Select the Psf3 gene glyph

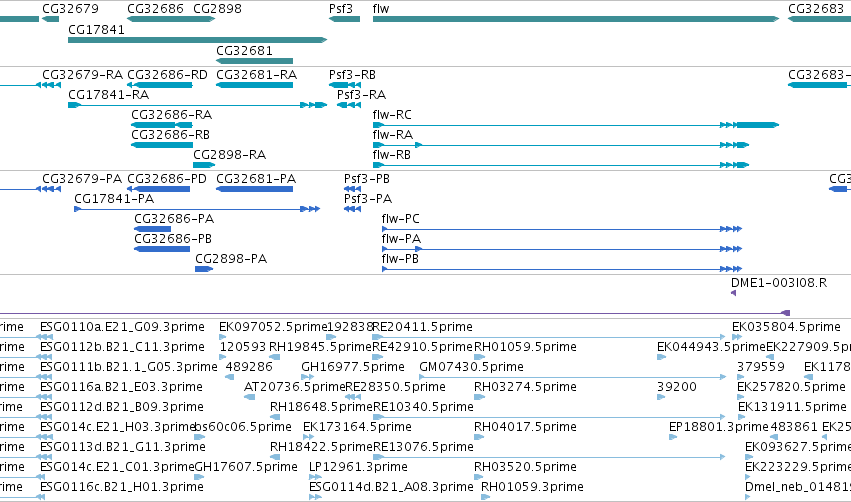pos(344,19)
